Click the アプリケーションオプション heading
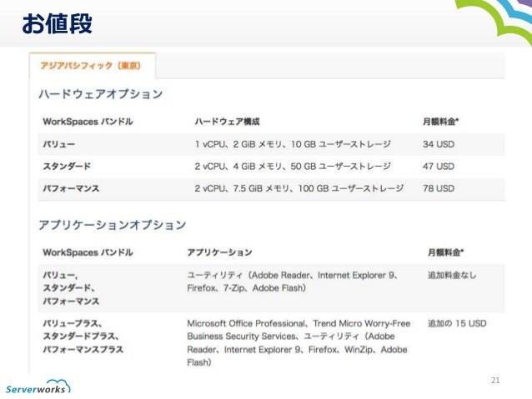Viewport: 532px width, 399px height. pyautogui.click(x=113, y=225)
